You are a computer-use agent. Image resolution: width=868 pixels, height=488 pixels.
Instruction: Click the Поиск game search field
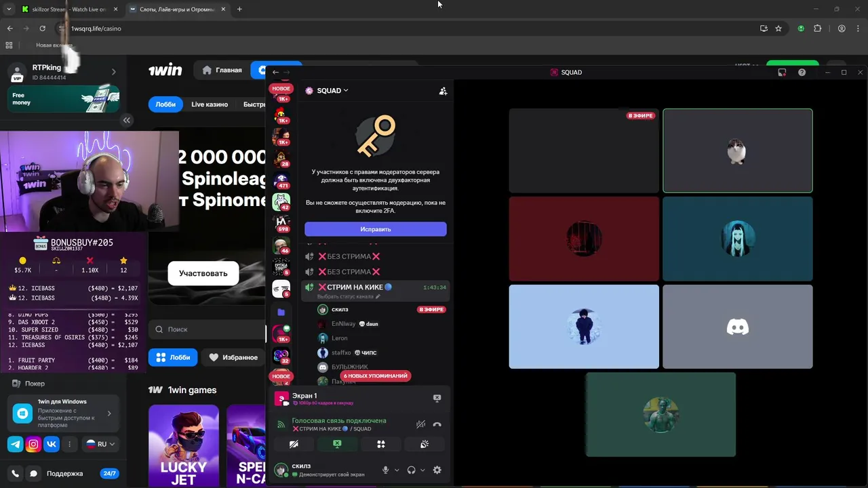tap(207, 329)
